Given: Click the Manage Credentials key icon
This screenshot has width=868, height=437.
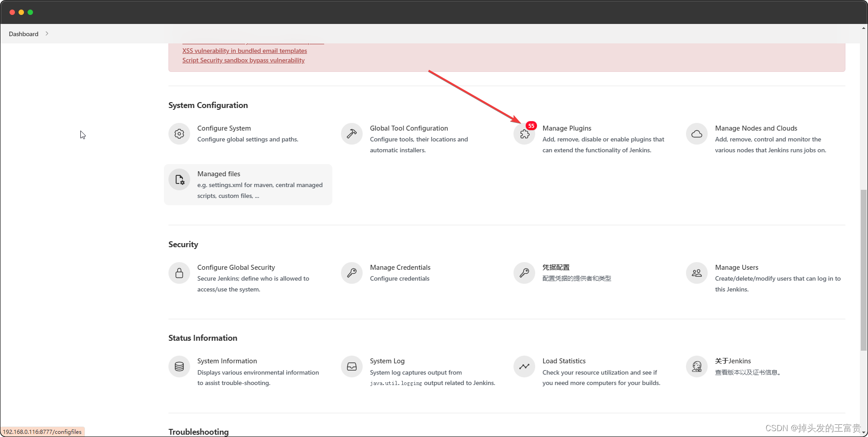Looking at the screenshot, I should (x=352, y=273).
